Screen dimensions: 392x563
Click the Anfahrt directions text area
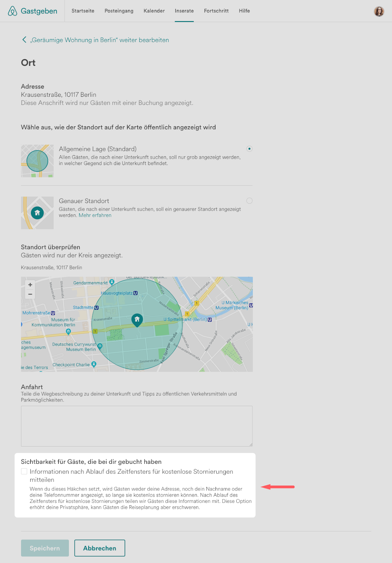pos(136,426)
